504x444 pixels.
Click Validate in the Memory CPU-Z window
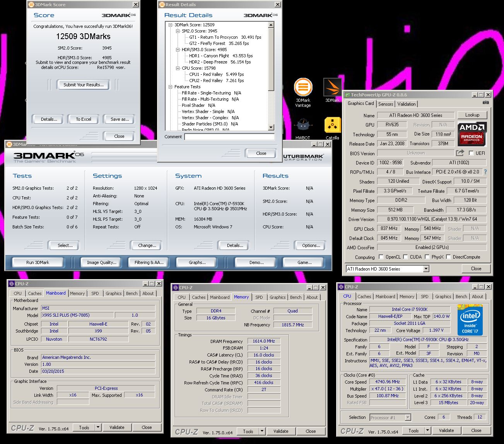pyautogui.click(x=281, y=431)
